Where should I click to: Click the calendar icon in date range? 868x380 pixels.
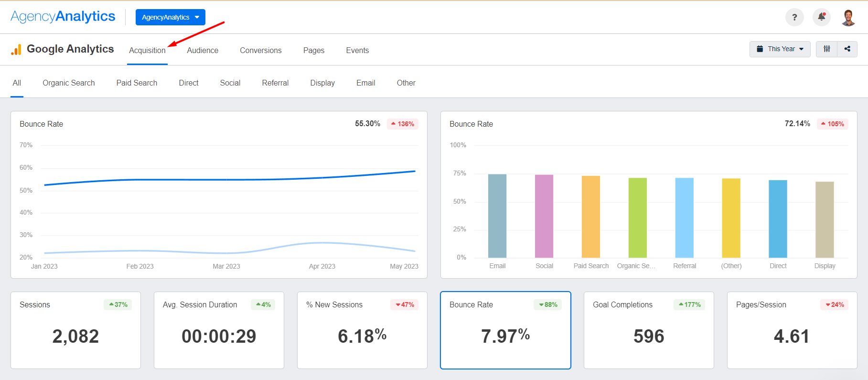[x=760, y=49]
